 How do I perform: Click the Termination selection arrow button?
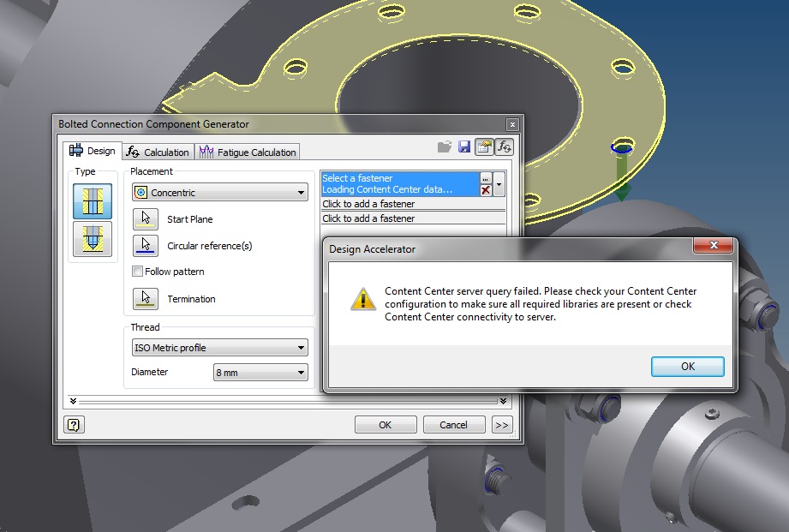pyautogui.click(x=146, y=298)
